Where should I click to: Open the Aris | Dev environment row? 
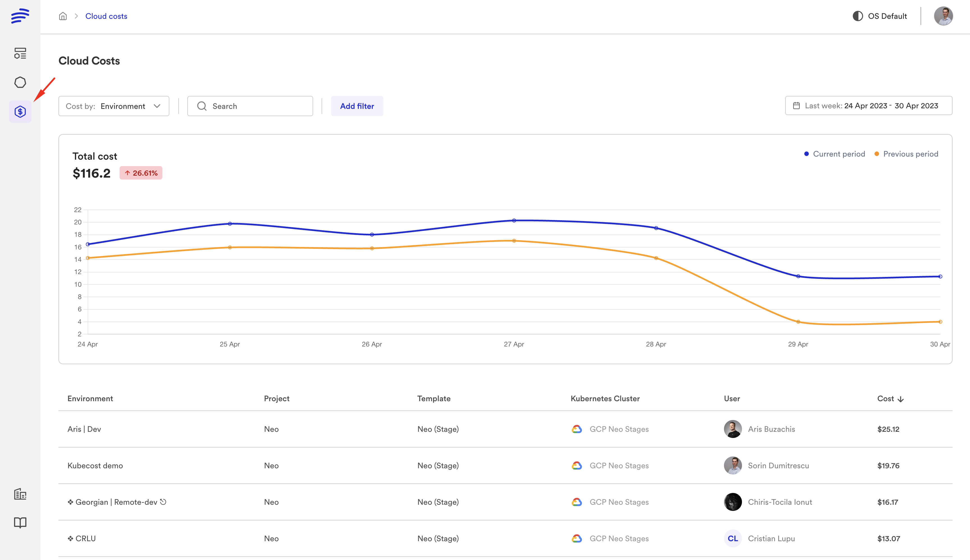click(x=84, y=429)
